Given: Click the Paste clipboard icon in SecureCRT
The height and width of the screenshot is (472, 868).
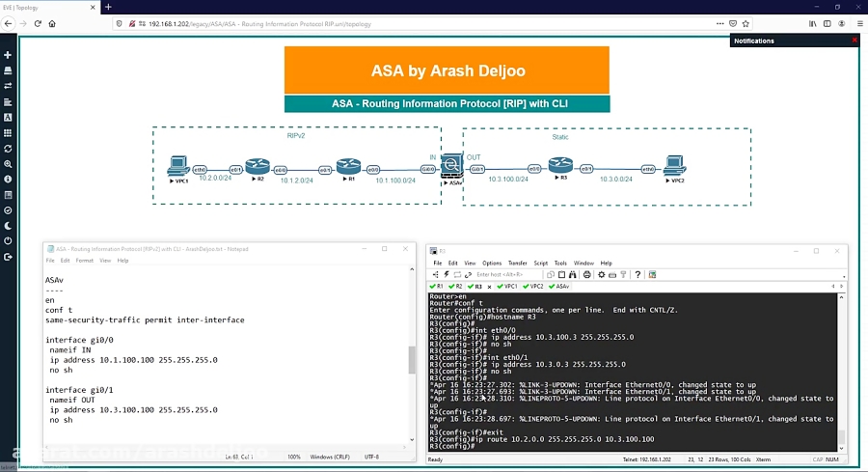Looking at the screenshot, I should click(x=561, y=275).
